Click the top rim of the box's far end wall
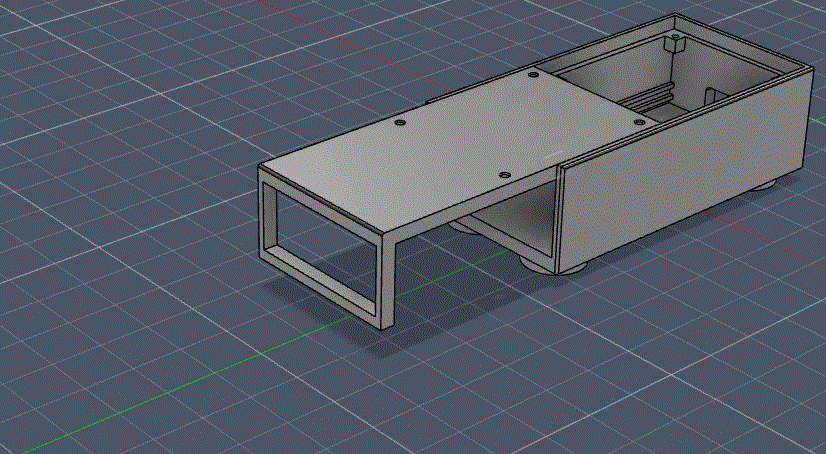The width and height of the screenshot is (826, 454). click(742, 42)
